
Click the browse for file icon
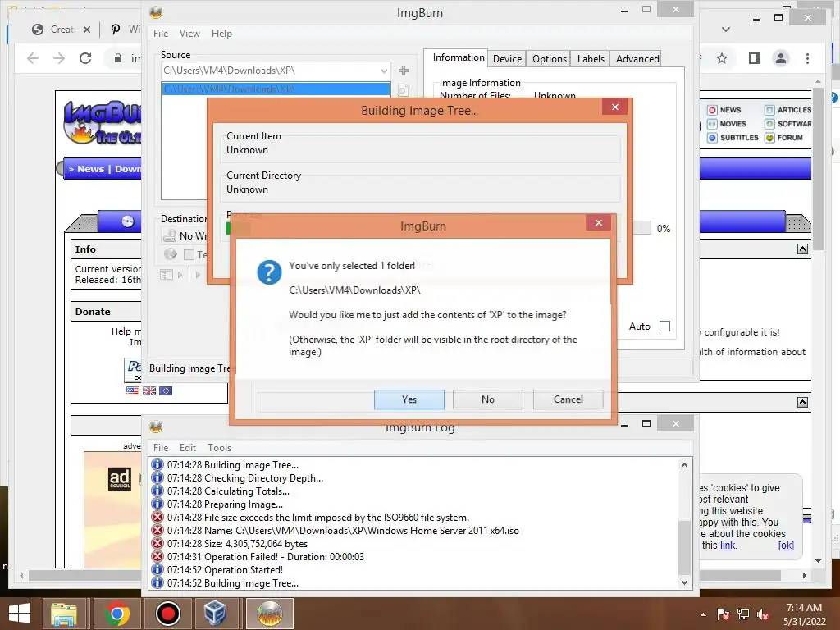coord(404,90)
